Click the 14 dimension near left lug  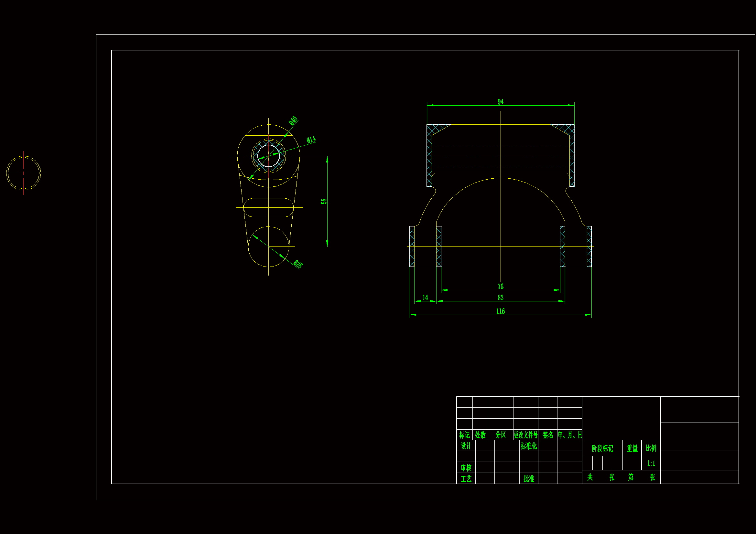point(425,298)
